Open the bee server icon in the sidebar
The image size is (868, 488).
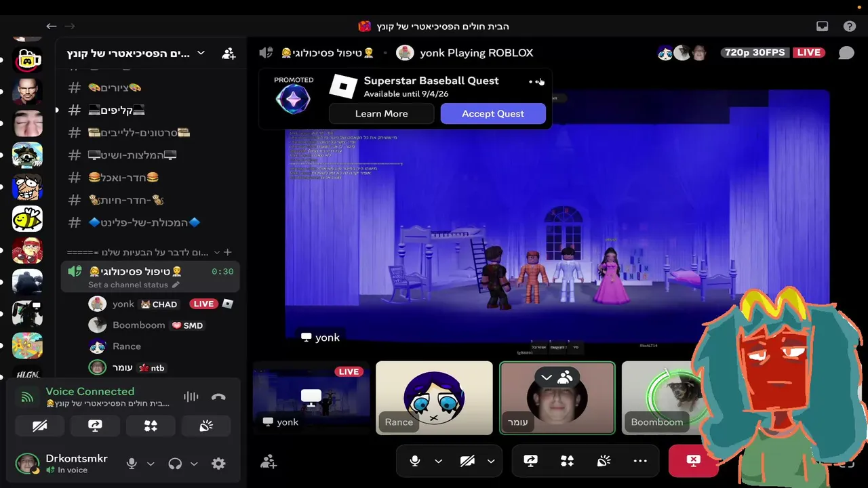point(27,219)
